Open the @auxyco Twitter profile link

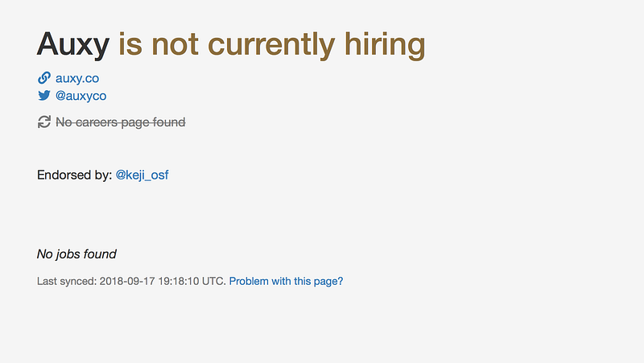pos(81,96)
